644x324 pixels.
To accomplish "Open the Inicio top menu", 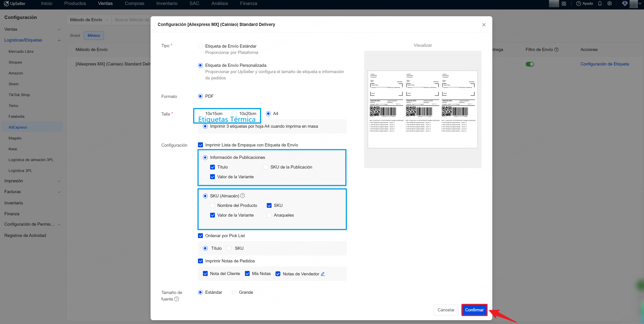I will coord(46,4).
